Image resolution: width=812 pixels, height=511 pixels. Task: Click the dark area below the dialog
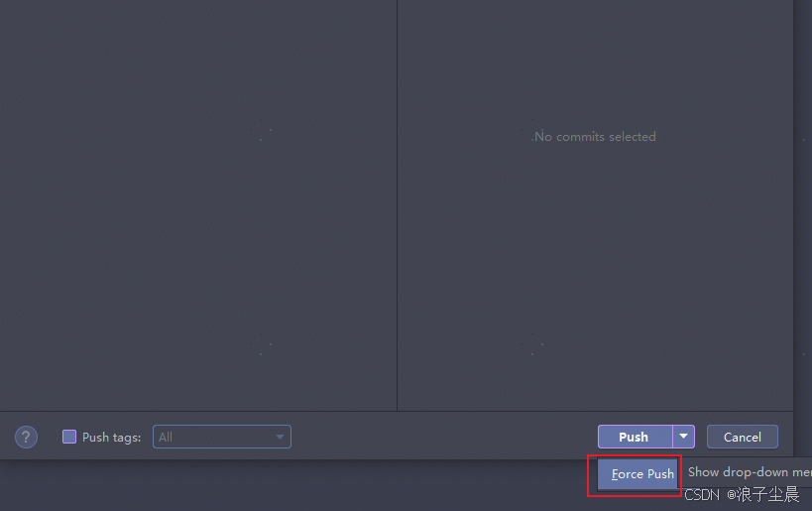click(290, 485)
